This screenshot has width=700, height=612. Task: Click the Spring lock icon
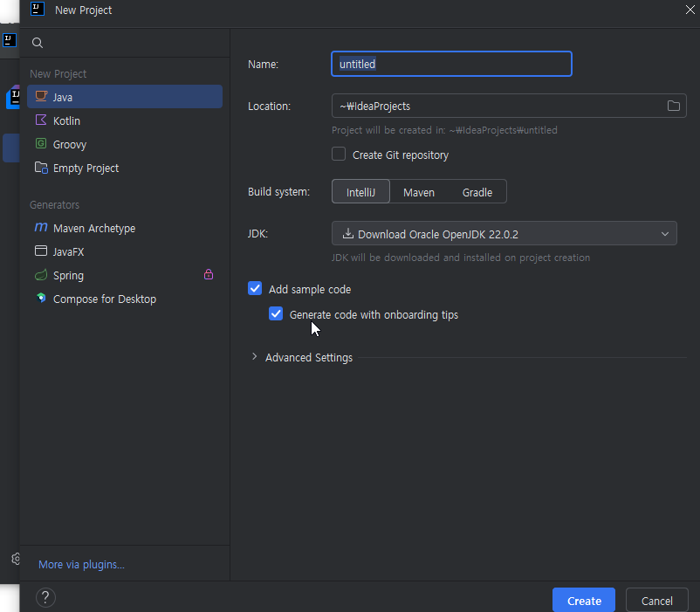click(x=209, y=274)
